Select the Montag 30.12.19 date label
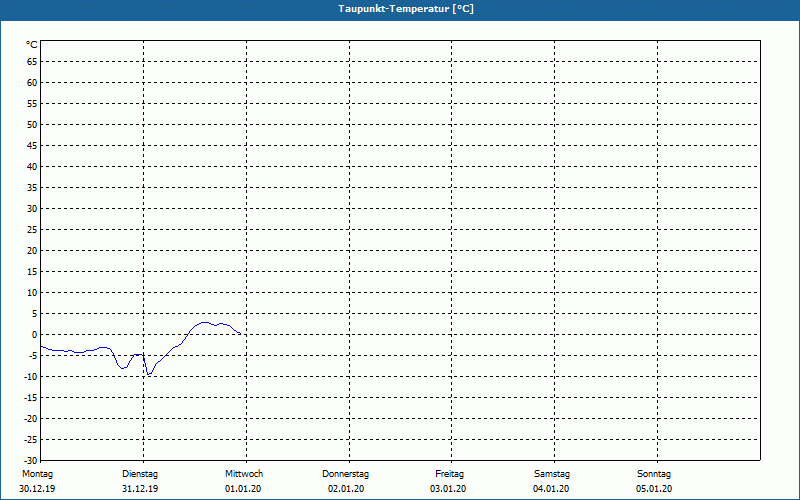800x500 pixels. coord(37,481)
